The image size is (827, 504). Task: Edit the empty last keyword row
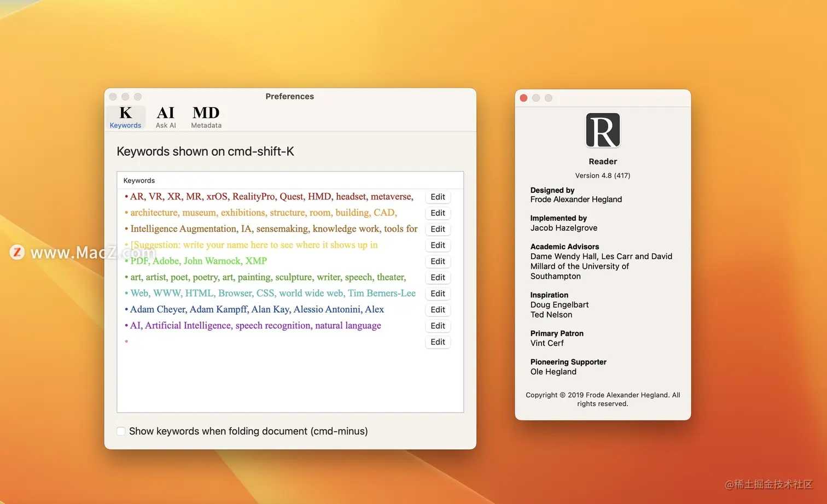point(438,342)
